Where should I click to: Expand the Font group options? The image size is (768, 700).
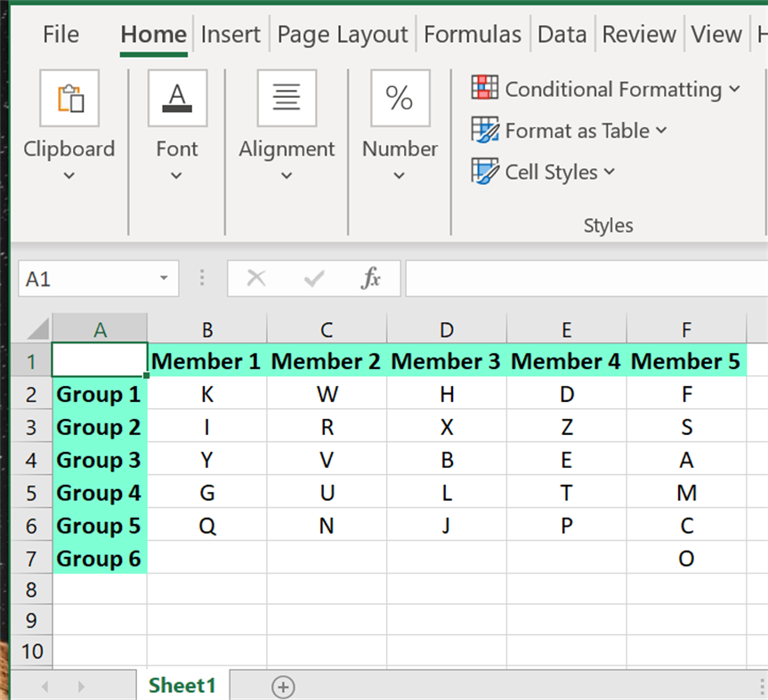point(176,176)
